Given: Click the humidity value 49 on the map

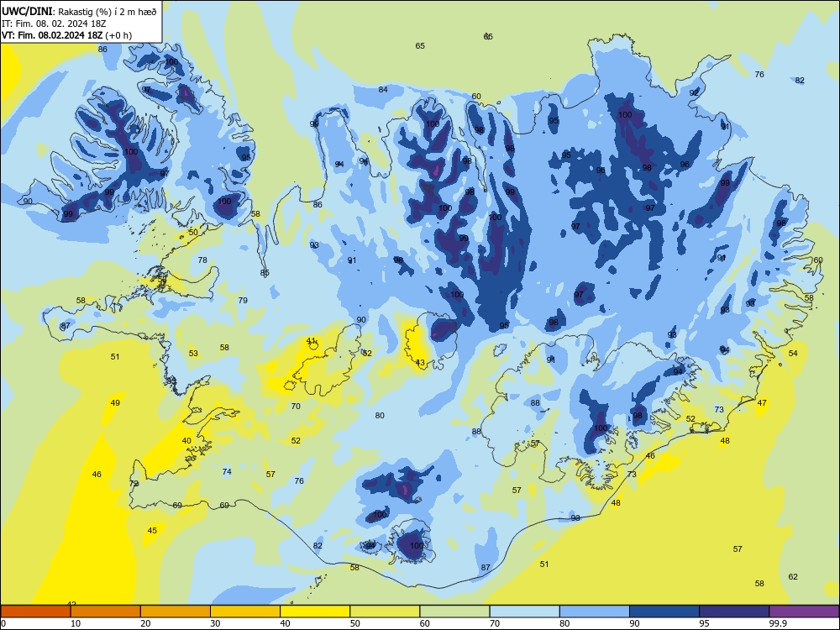Looking at the screenshot, I should pyautogui.click(x=115, y=403).
